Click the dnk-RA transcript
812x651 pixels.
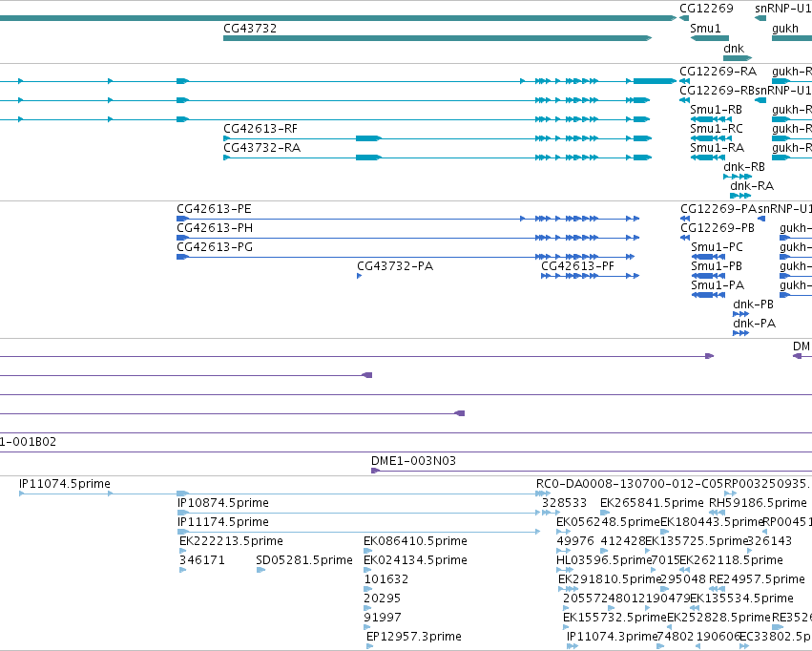click(740, 196)
